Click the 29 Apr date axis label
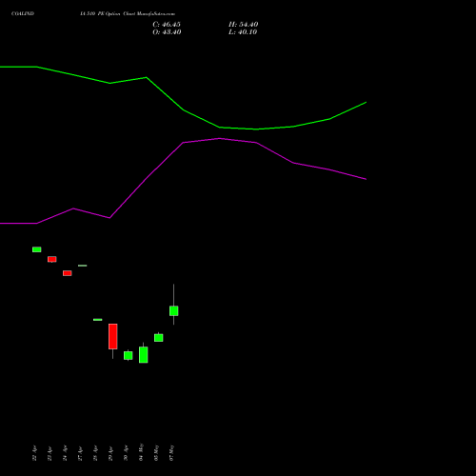 pyautogui.click(x=110, y=453)
